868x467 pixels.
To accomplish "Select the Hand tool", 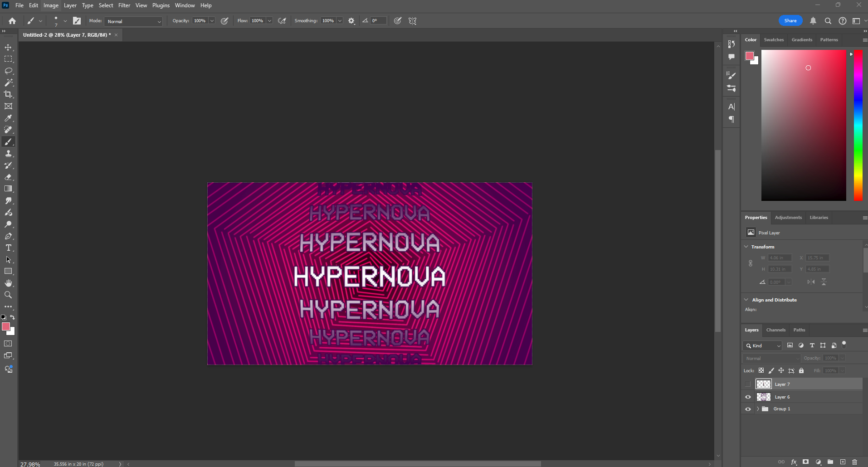I will [8, 283].
